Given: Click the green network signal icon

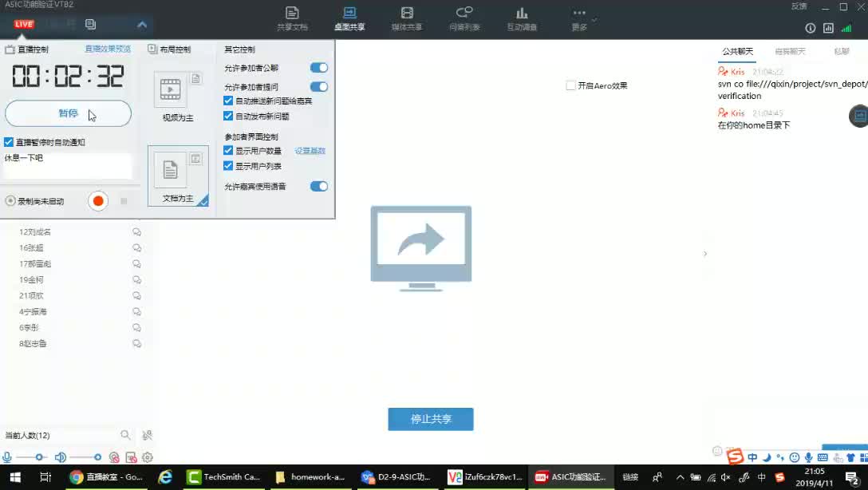Looking at the screenshot, I should (846, 28).
